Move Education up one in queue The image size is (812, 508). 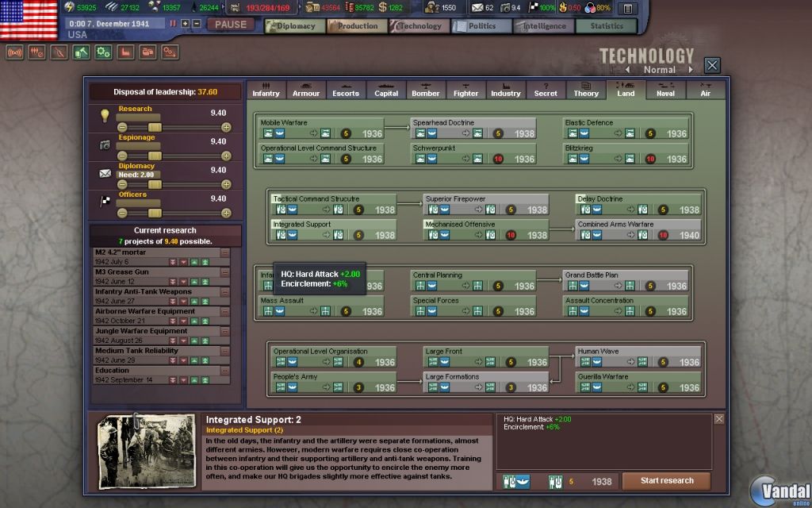tap(194, 380)
